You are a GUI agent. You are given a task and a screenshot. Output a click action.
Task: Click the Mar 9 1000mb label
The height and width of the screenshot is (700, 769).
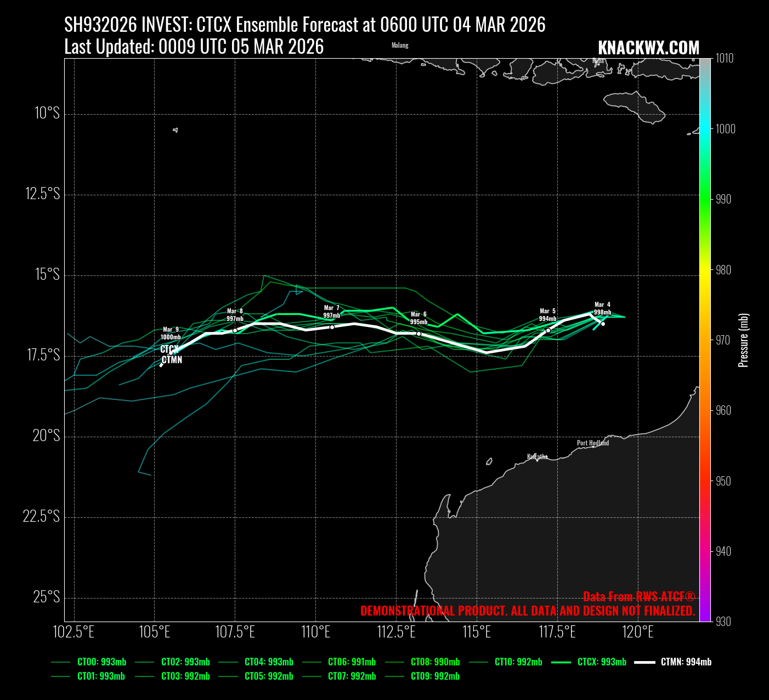[171, 334]
